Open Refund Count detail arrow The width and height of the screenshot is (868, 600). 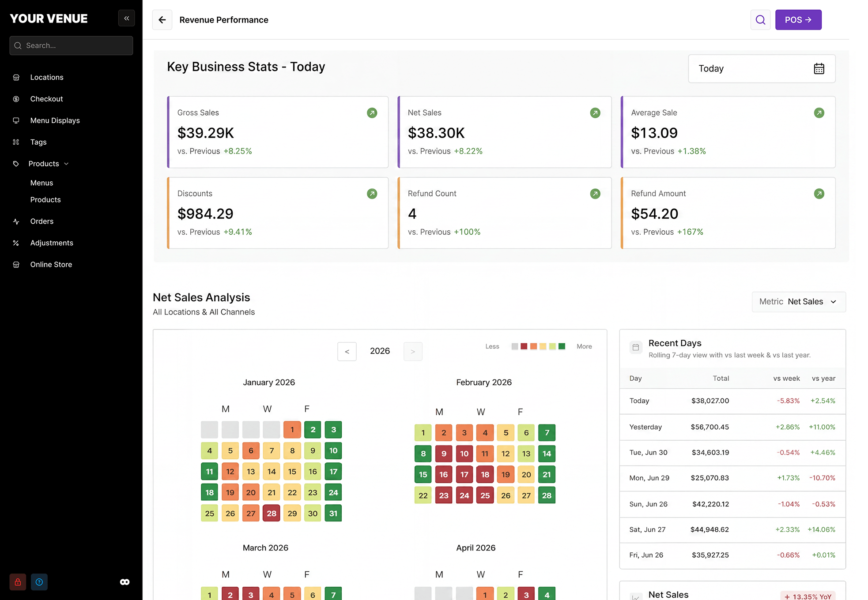pos(595,194)
